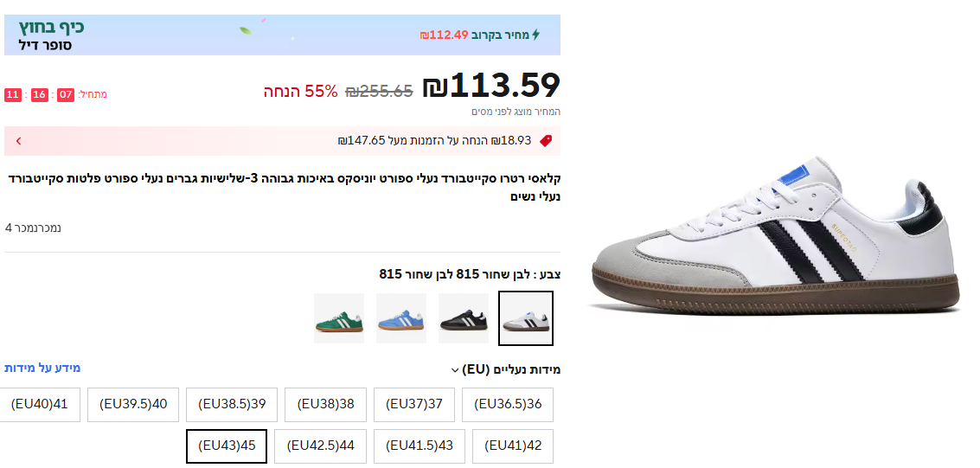The image size is (980, 468).
Task: Expand the coupon banner left chevron
Action: pyautogui.click(x=18, y=141)
